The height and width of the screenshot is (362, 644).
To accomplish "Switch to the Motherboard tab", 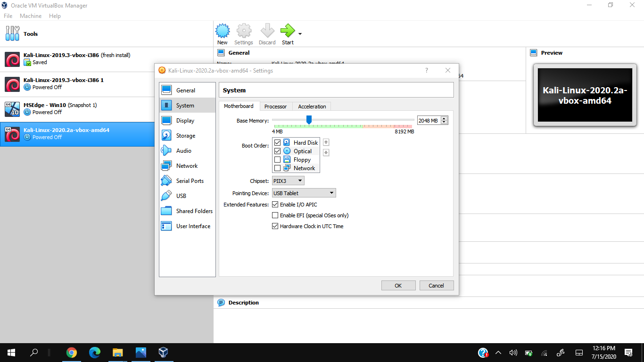I will coord(239,106).
